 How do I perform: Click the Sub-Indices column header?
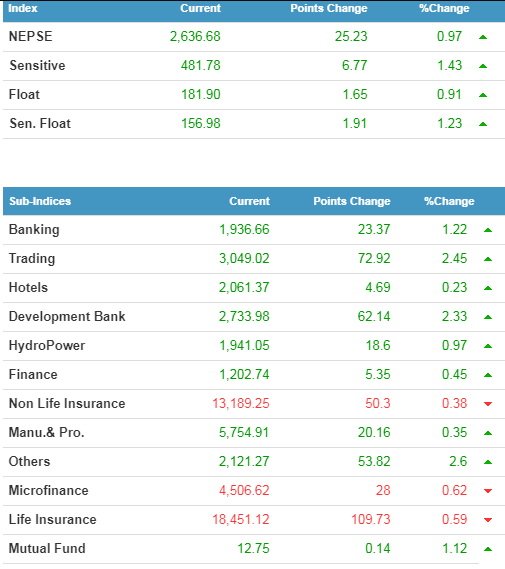pyautogui.click(x=40, y=201)
